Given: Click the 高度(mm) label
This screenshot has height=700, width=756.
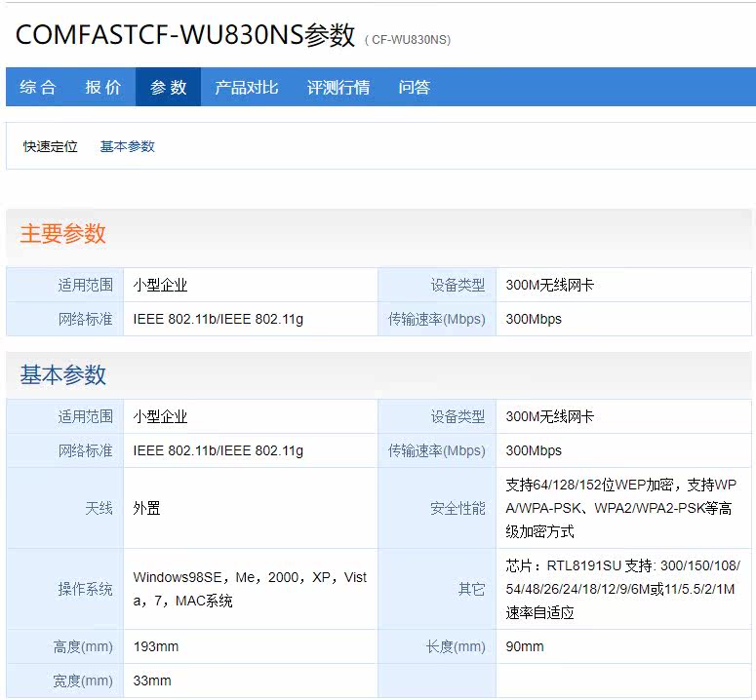Looking at the screenshot, I should point(83,646).
